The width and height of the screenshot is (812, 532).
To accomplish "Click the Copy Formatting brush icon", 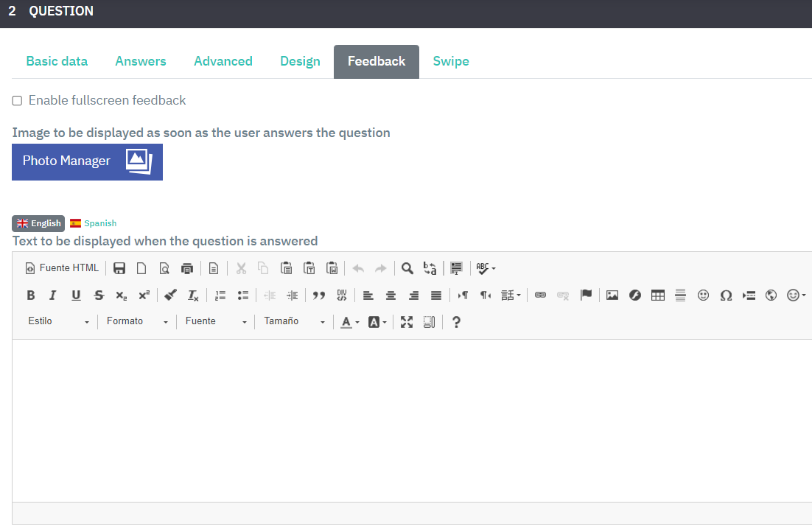I will click(x=170, y=295).
